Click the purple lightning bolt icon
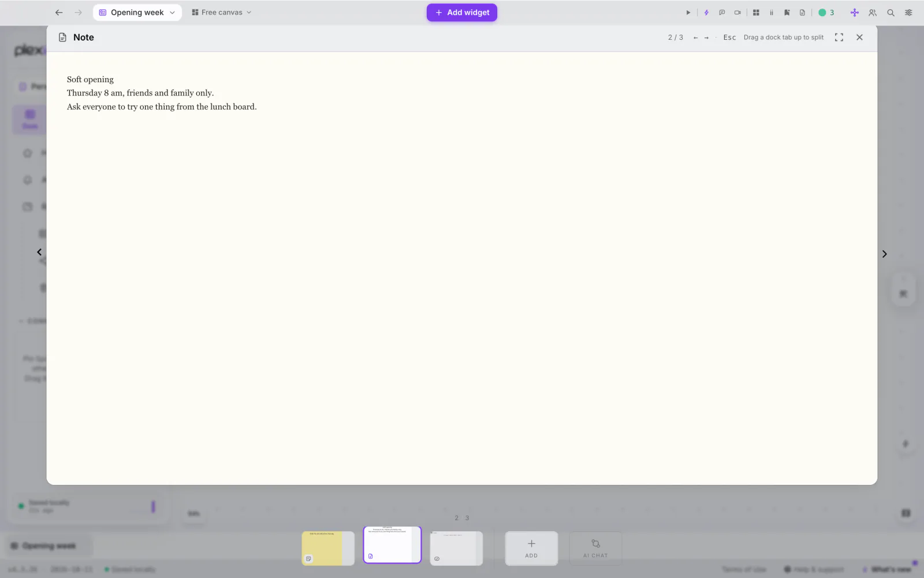924x578 pixels. point(706,13)
